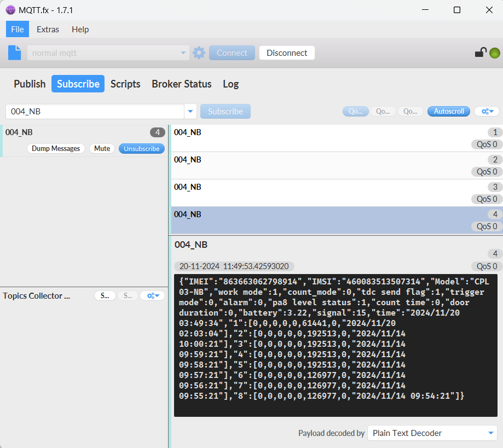This screenshot has height=448, width=503.
Task: Toggle the second QoS level button
Action: 383,111
